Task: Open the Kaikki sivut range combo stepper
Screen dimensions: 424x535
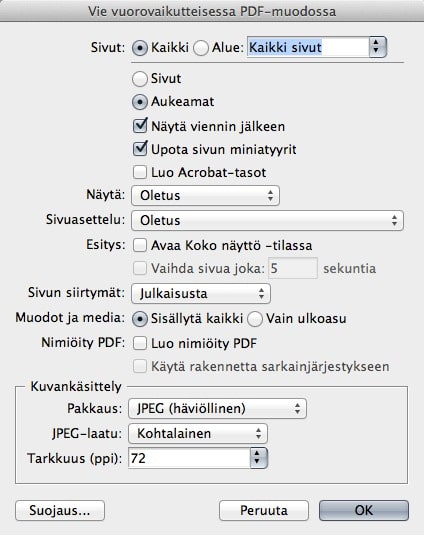Action: coord(377,47)
